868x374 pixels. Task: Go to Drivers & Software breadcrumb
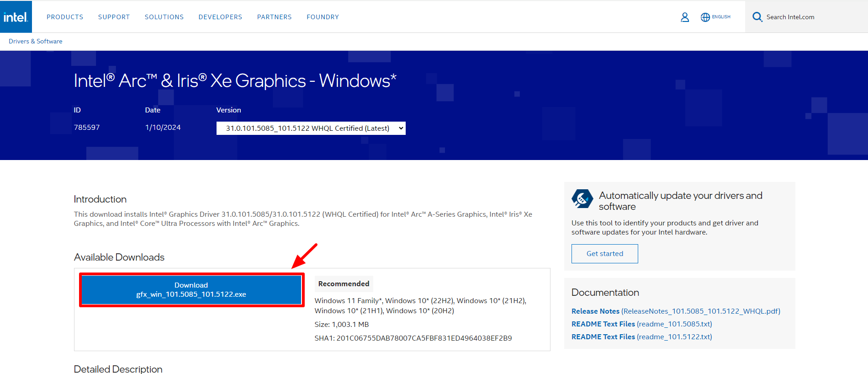tap(36, 41)
